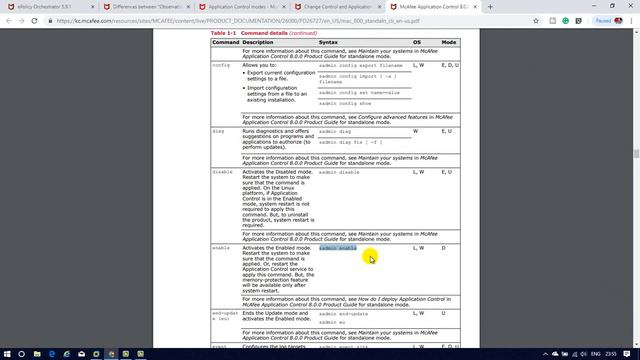640x360 pixels.
Task: Open the Action Center notifications icon
Action: tap(627, 354)
